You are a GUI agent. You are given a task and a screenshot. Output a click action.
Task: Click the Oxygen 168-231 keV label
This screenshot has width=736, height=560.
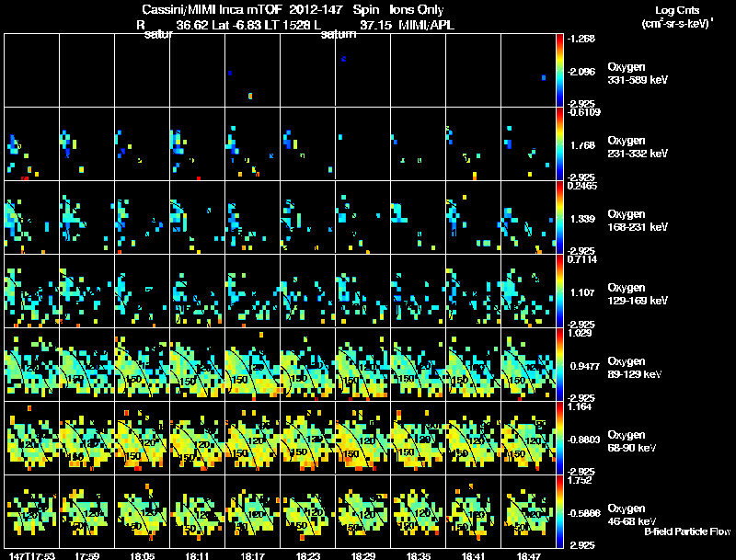point(638,221)
